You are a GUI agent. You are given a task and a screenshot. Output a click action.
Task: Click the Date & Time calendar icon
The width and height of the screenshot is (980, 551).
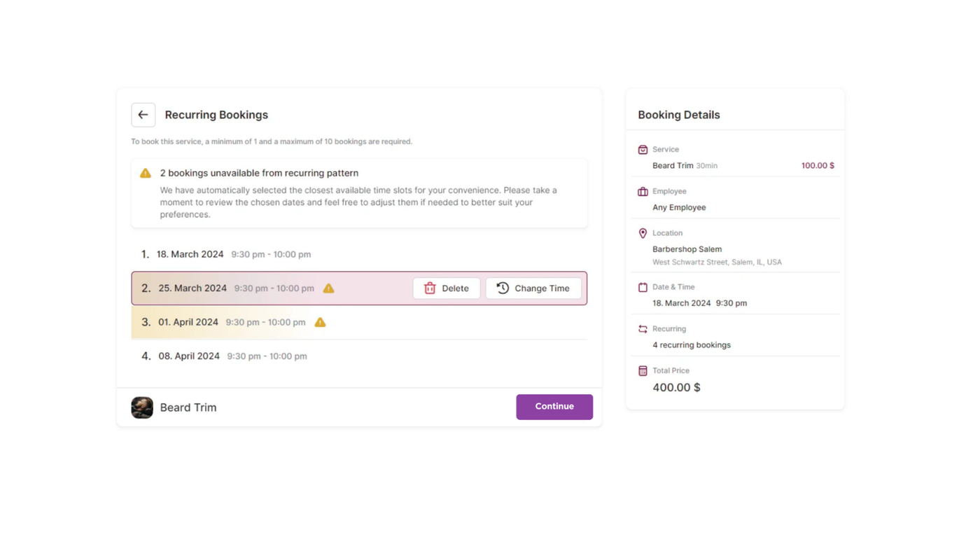643,287
